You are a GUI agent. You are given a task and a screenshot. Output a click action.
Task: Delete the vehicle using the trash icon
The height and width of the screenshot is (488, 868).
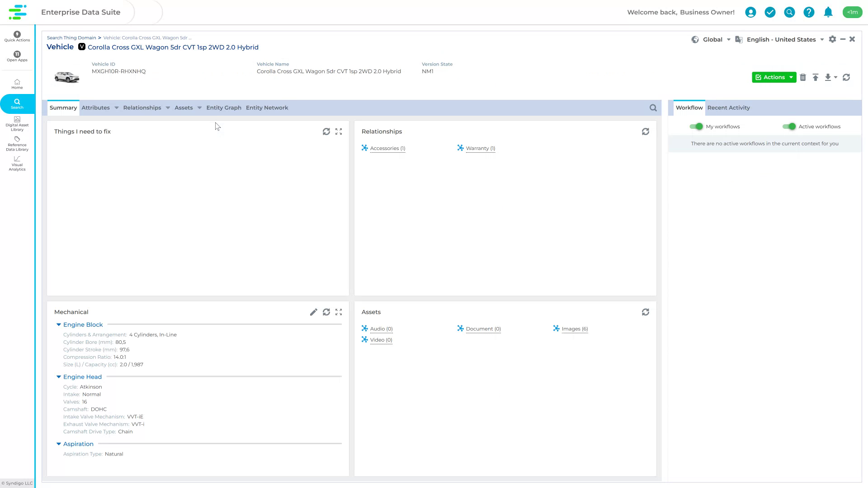tap(803, 77)
